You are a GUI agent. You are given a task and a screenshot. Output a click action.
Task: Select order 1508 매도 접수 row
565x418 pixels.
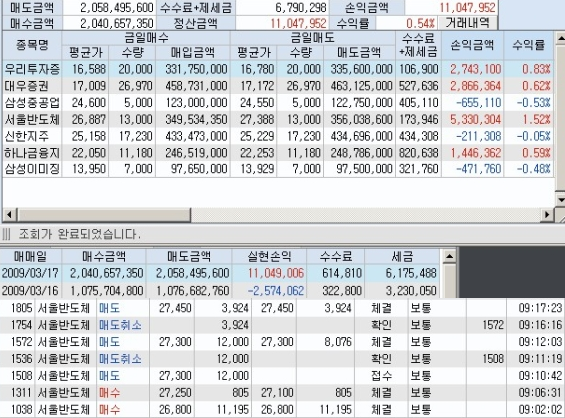tap(282, 375)
